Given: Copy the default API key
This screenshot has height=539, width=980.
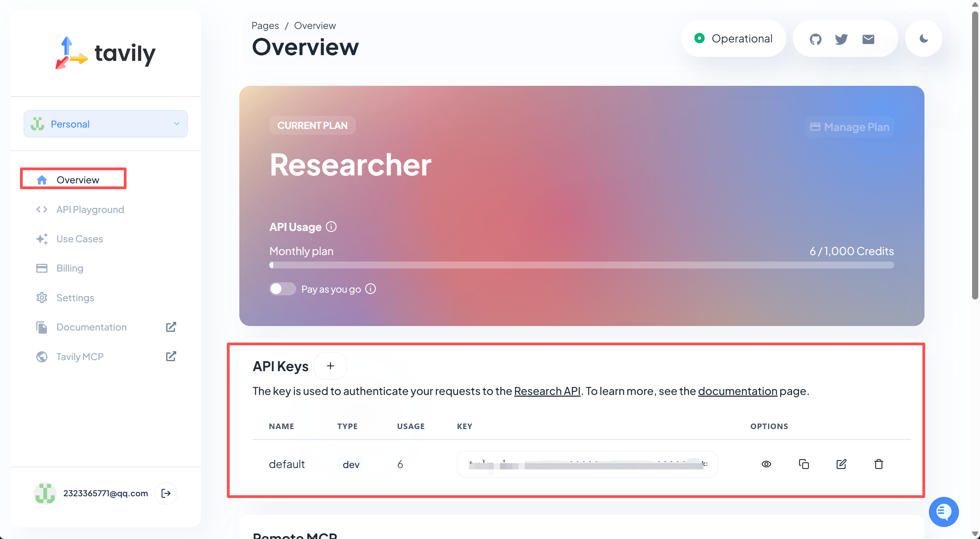Looking at the screenshot, I should pyautogui.click(x=803, y=464).
